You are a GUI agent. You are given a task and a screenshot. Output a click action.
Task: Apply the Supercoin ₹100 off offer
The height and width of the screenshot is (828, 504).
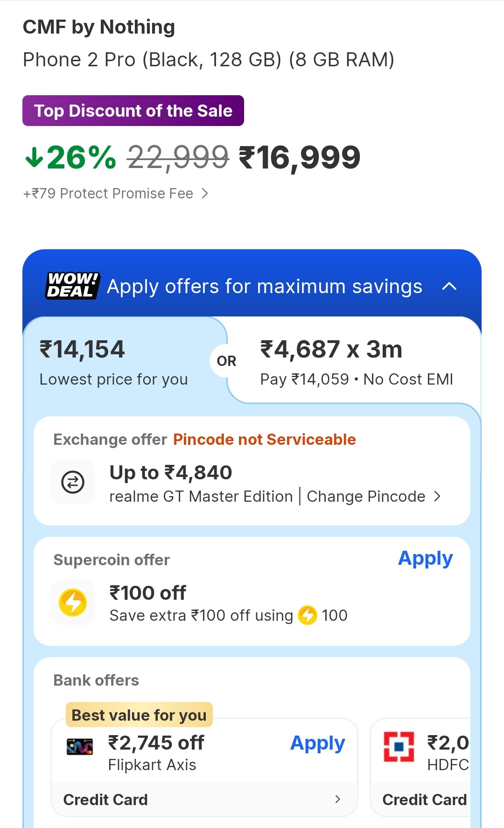click(x=425, y=558)
